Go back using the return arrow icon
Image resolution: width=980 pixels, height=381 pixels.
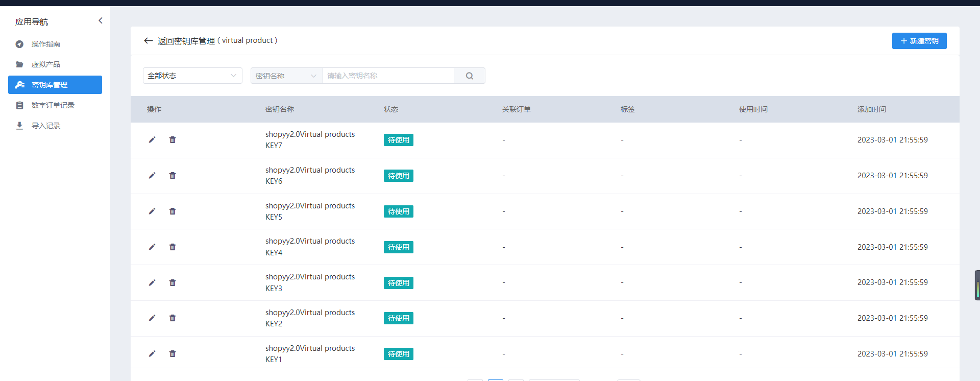point(149,41)
